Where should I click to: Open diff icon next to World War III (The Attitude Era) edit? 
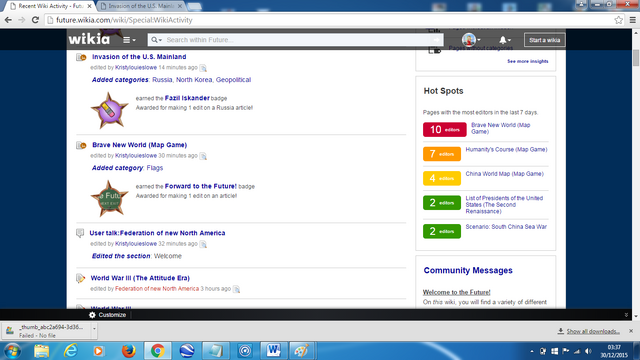236,289
